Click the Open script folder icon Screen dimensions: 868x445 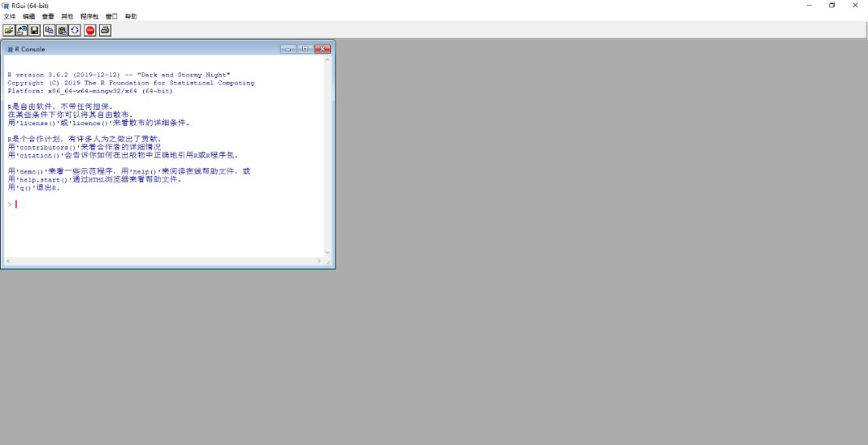[9, 30]
